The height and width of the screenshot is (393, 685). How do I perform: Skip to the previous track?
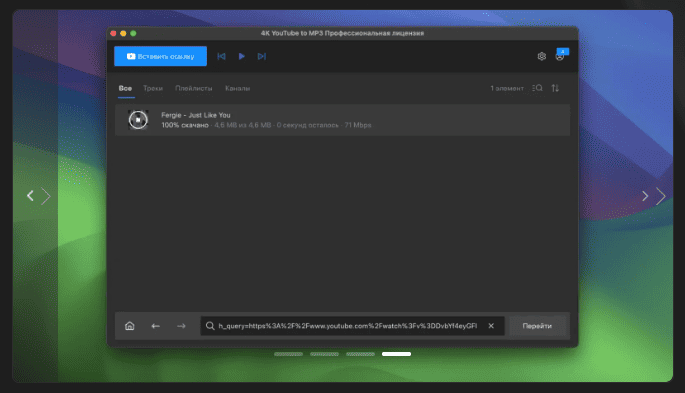point(221,56)
